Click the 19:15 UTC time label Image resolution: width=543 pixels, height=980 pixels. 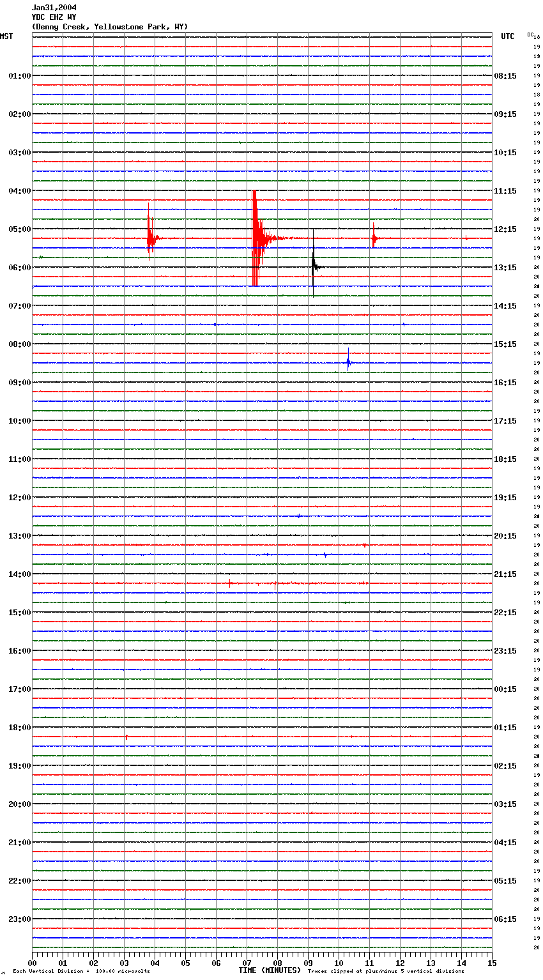pos(505,498)
